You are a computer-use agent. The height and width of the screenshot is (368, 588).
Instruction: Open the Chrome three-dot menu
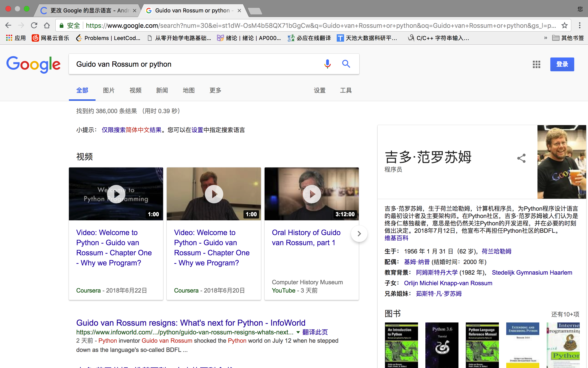tap(580, 25)
